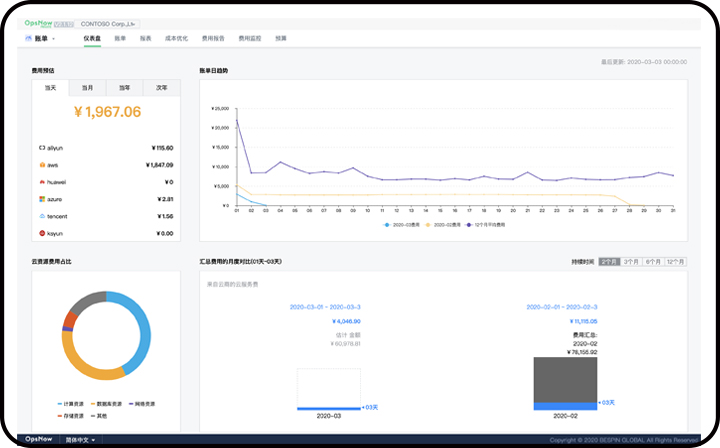
Task: Click the ksyun provider icon
Action: tap(42, 233)
